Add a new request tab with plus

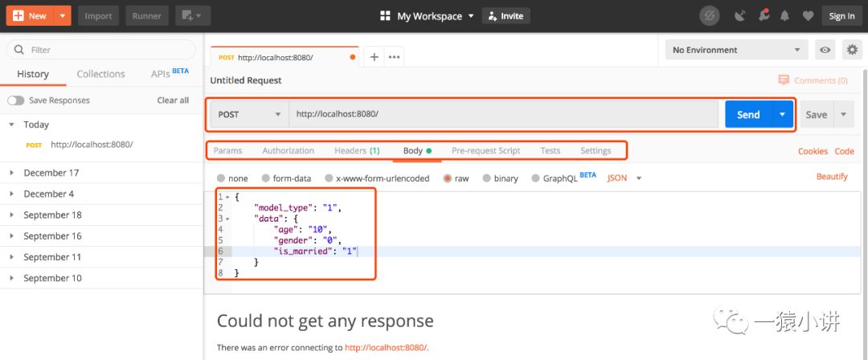point(375,57)
